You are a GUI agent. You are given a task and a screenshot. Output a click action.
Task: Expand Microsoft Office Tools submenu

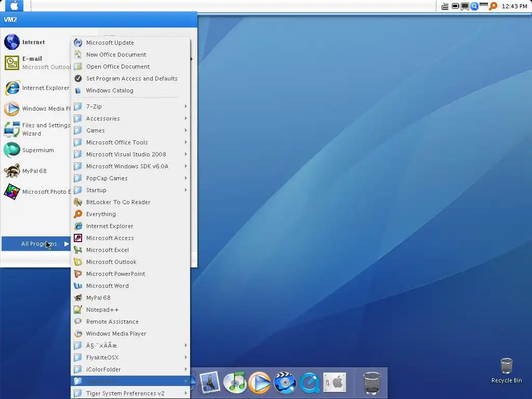pyautogui.click(x=130, y=142)
